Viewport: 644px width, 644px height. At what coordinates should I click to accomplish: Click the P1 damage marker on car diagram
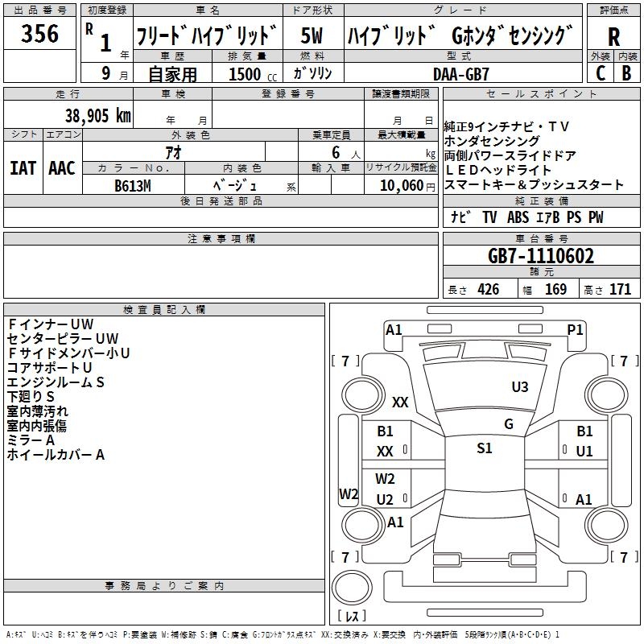point(575,329)
